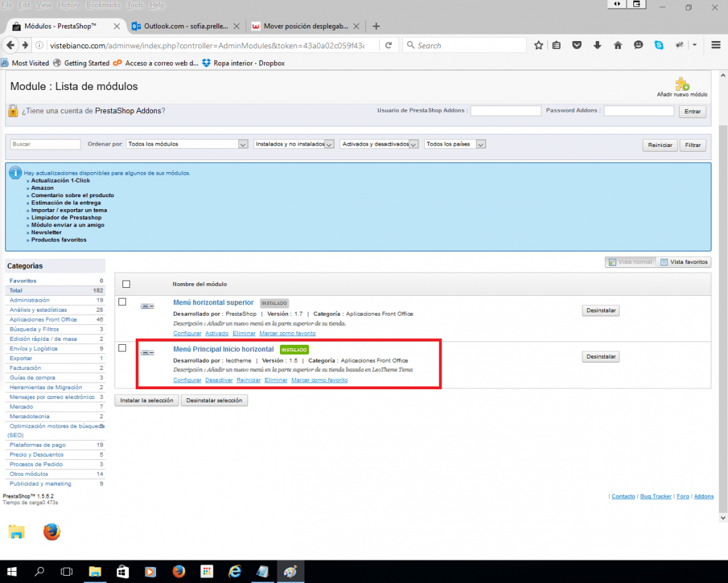Click Desinstalar for Menú horizontal superior

coord(601,310)
